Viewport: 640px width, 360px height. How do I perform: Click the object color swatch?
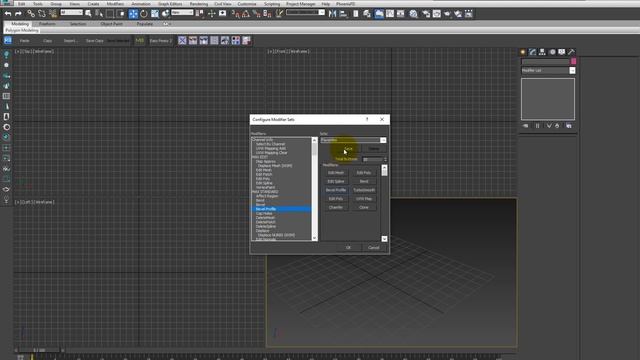[573, 61]
